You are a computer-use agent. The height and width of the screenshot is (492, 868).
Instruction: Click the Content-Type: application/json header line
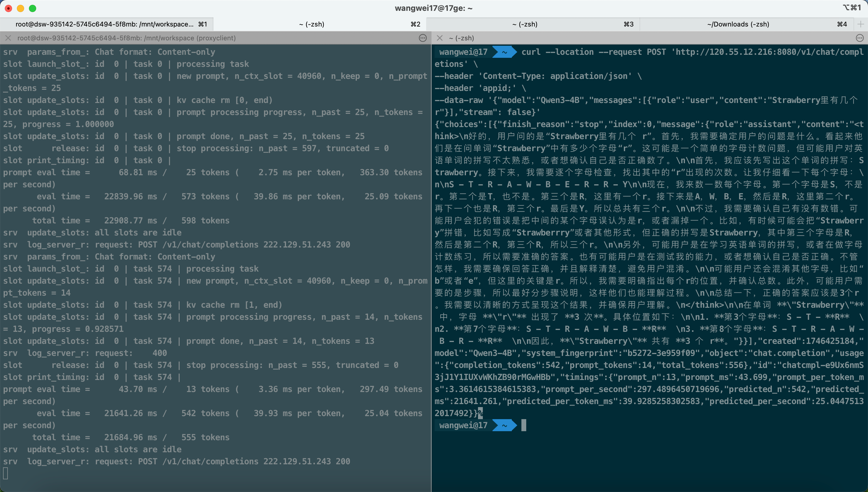tap(538, 76)
